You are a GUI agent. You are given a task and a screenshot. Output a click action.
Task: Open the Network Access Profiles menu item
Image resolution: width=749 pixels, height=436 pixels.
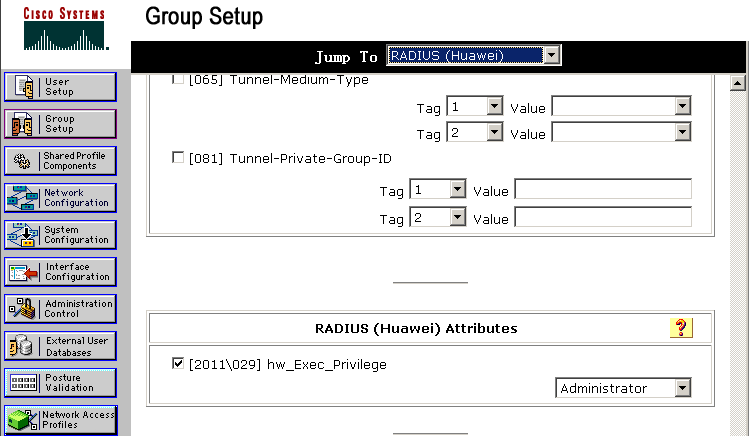pos(60,420)
